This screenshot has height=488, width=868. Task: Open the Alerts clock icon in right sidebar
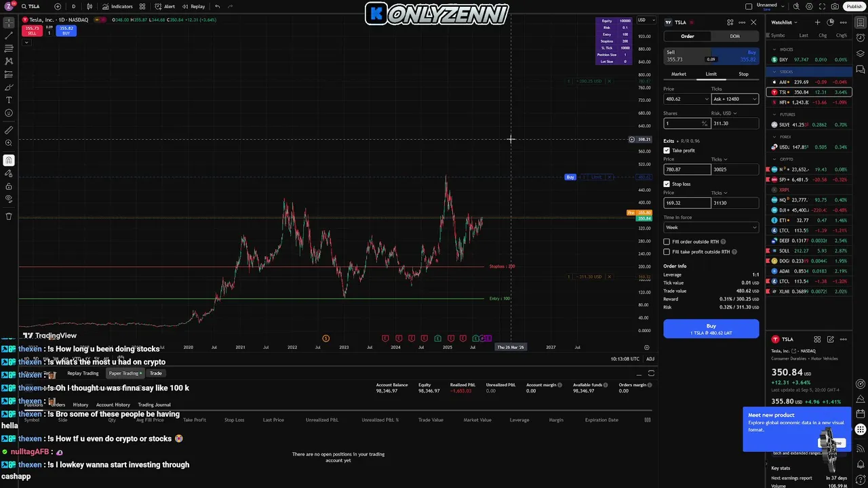tap(861, 38)
